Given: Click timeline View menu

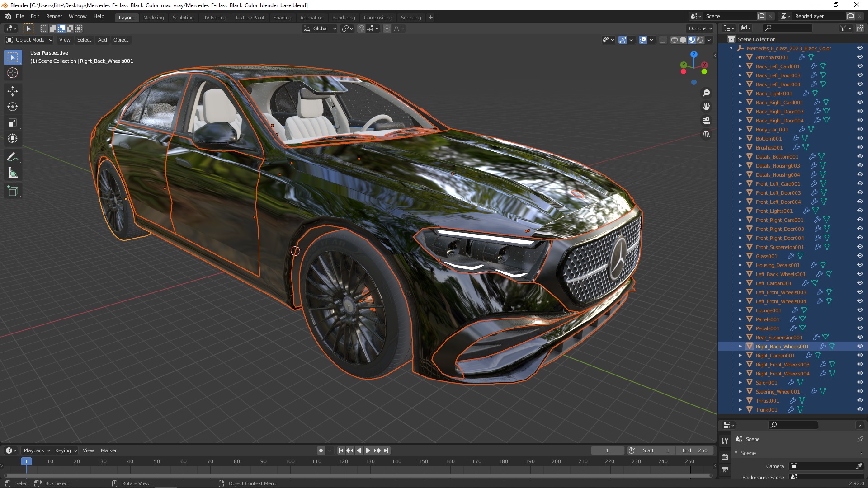Looking at the screenshot, I should [x=88, y=450].
